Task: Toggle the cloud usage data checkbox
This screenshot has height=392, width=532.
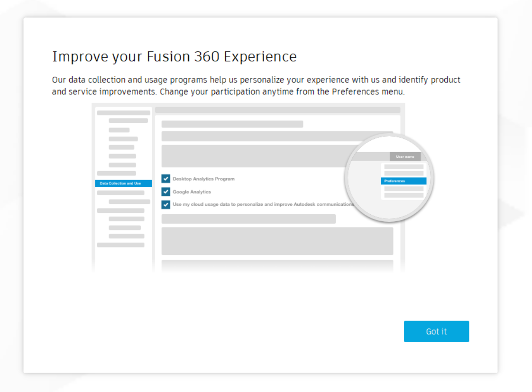Action: pyautogui.click(x=165, y=204)
